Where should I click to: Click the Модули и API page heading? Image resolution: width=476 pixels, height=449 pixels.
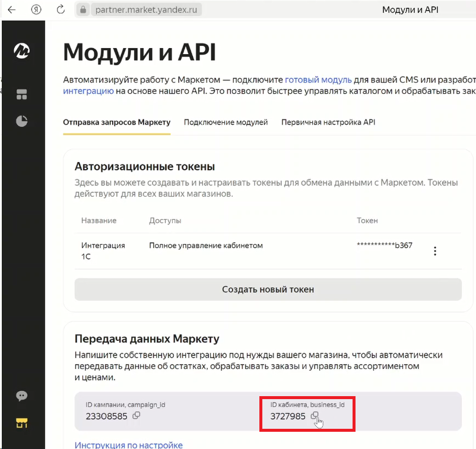tap(139, 52)
